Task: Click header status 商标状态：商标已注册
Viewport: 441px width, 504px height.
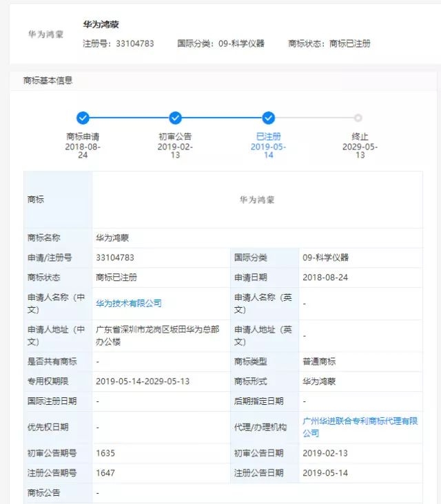Action: tap(329, 43)
